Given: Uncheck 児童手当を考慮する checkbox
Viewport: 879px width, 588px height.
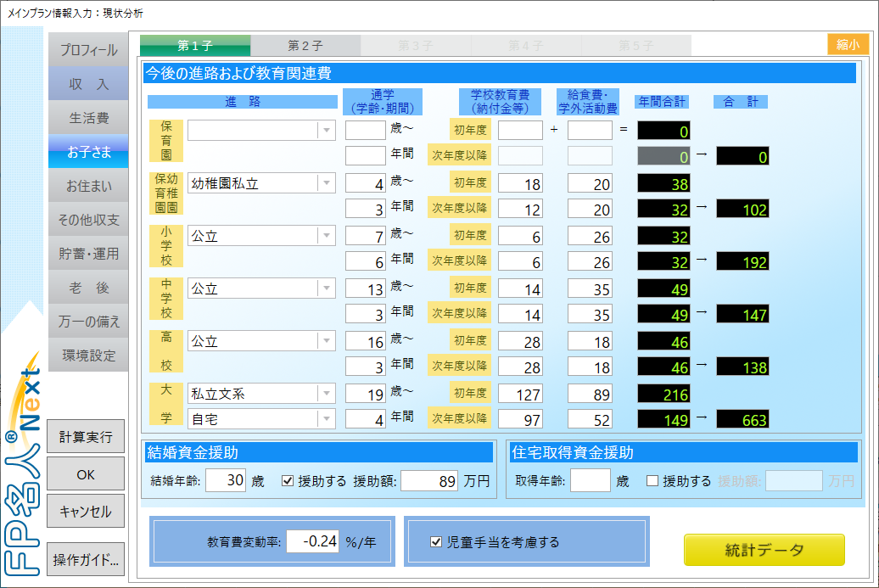Looking at the screenshot, I should pyautogui.click(x=436, y=541).
